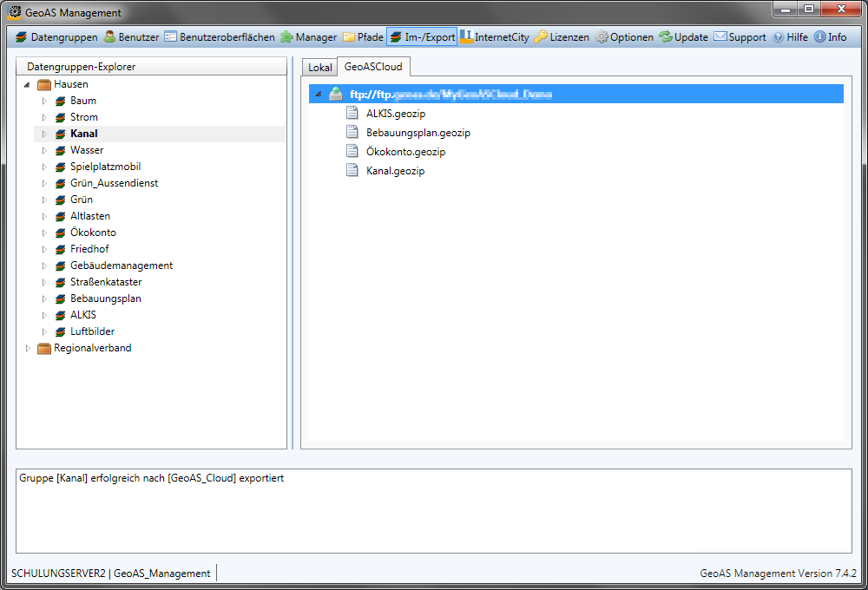The height and width of the screenshot is (590, 868).
Task: Select the GeoASCloud tab
Action: [372, 66]
